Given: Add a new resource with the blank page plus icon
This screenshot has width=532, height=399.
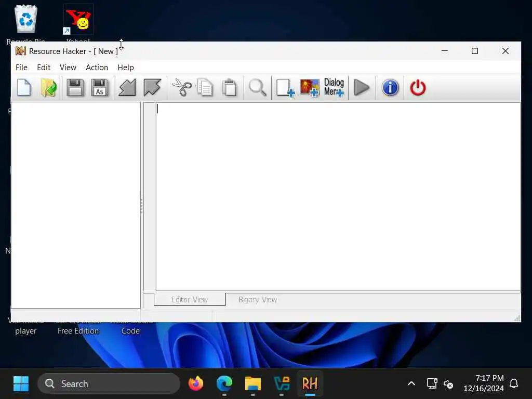Looking at the screenshot, I should [285, 87].
